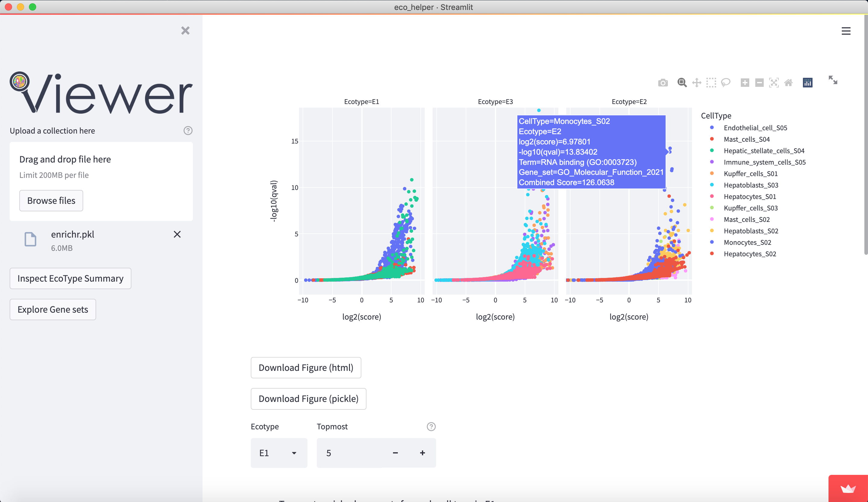Activate the Pan tool
The image size is (868, 502).
tap(697, 83)
